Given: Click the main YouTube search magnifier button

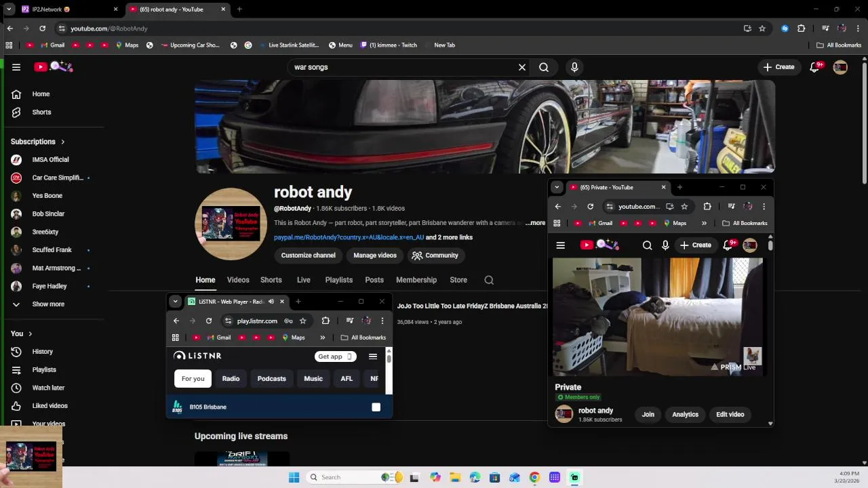Looking at the screenshot, I should coord(544,67).
